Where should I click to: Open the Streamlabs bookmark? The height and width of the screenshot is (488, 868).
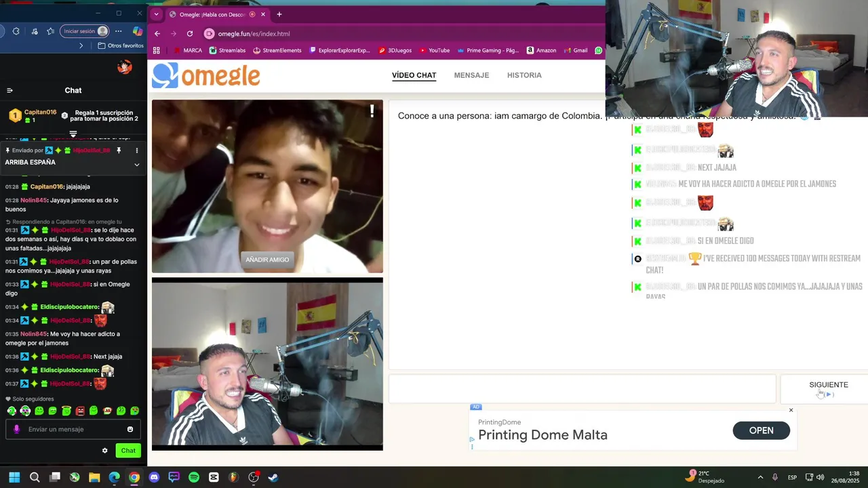click(x=227, y=50)
